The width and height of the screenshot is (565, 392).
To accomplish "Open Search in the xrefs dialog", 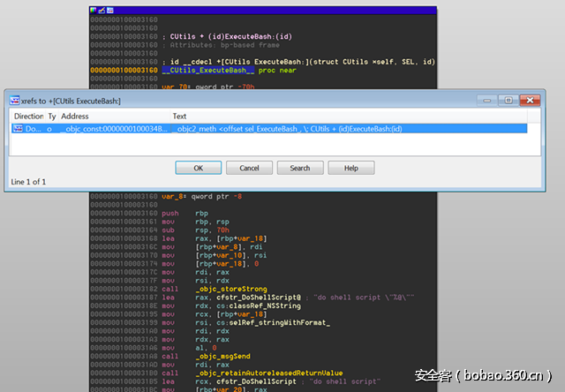I will pos(300,168).
